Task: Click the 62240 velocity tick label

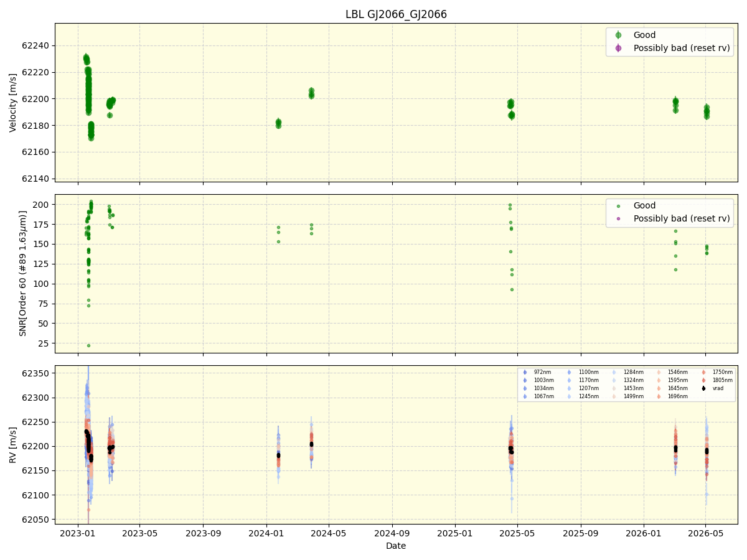Action: coord(37,45)
